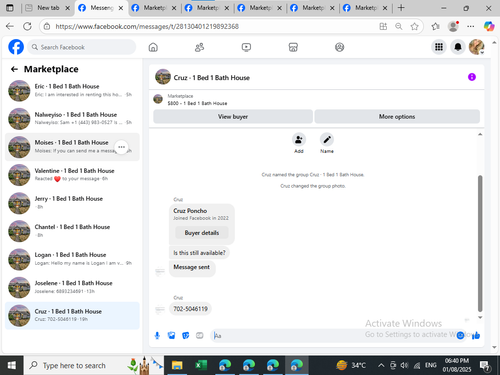Open a new browser tab with plus

pos(401,8)
